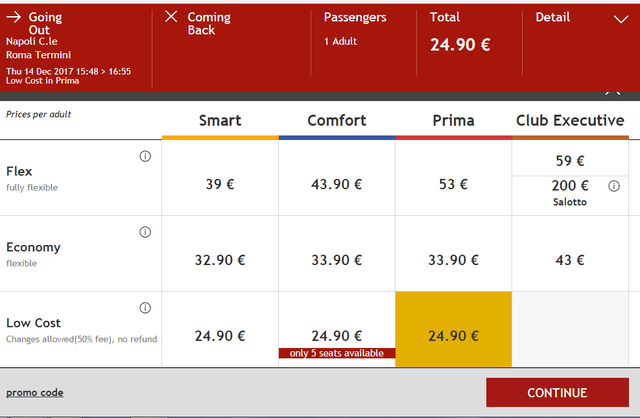This screenshot has width=640, height=418.
Task: Click the CONTINUE button
Action: [x=557, y=392]
